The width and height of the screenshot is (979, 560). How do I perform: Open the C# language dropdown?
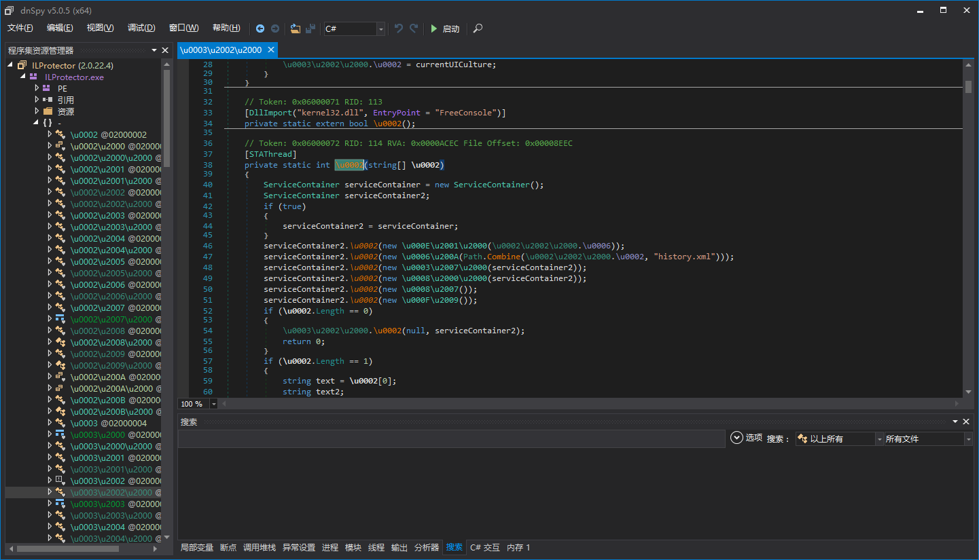click(380, 29)
